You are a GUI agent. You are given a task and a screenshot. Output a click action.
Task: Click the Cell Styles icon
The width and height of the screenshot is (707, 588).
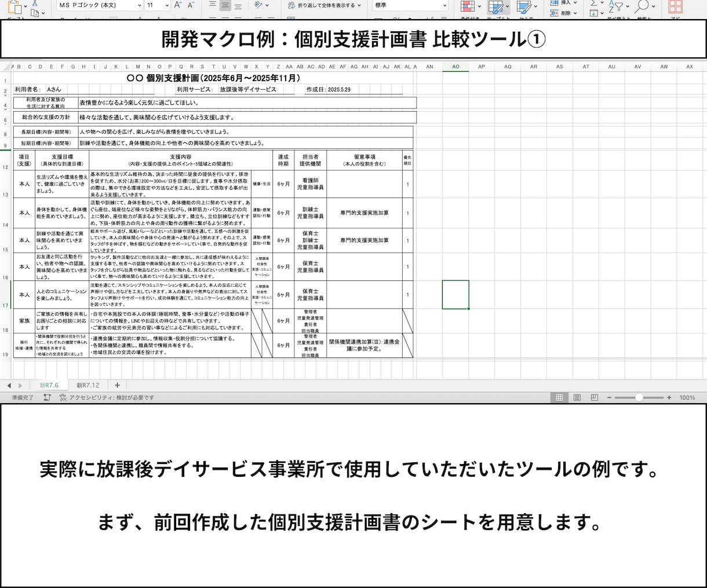pyautogui.click(x=523, y=6)
